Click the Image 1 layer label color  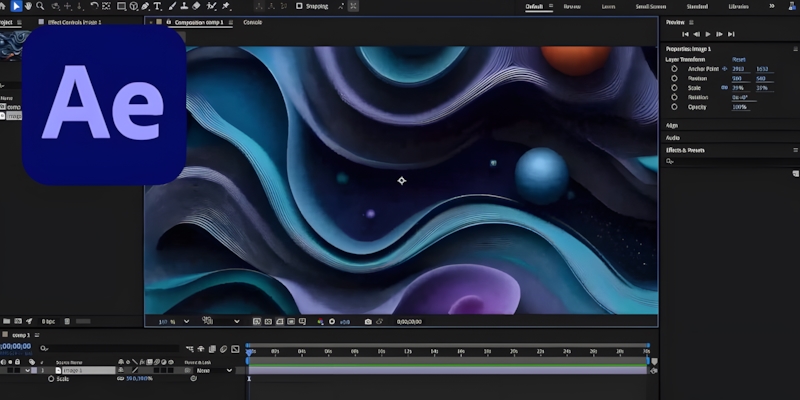[x=34, y=370]
